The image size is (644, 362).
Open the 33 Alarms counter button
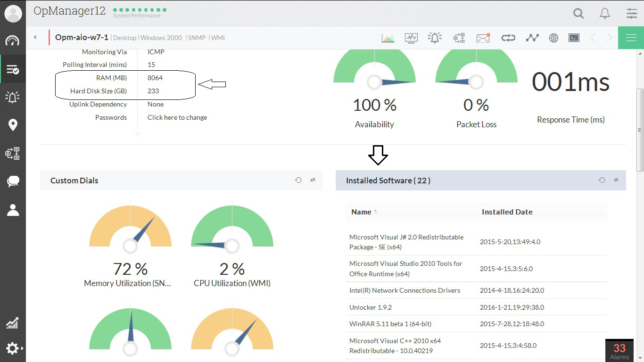pos(619,350)
